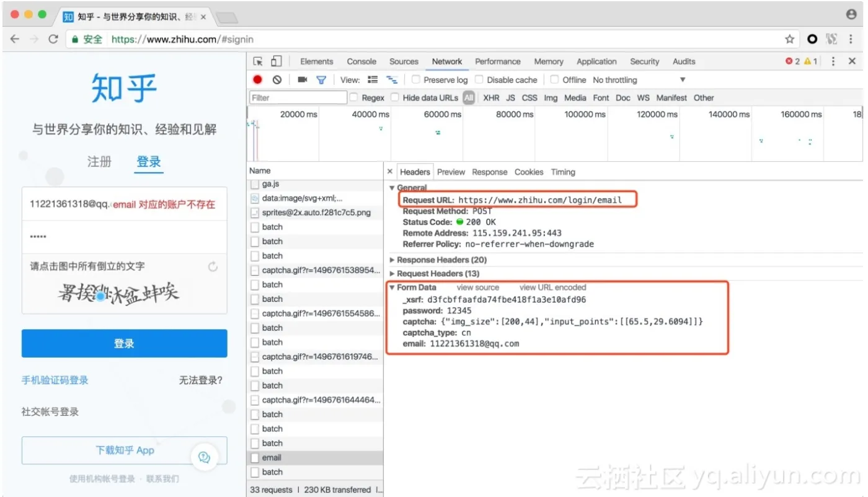The image size is (868, 497).
Task: Open the Chrome three-dot menu
Action: click(x=851, y=39)
